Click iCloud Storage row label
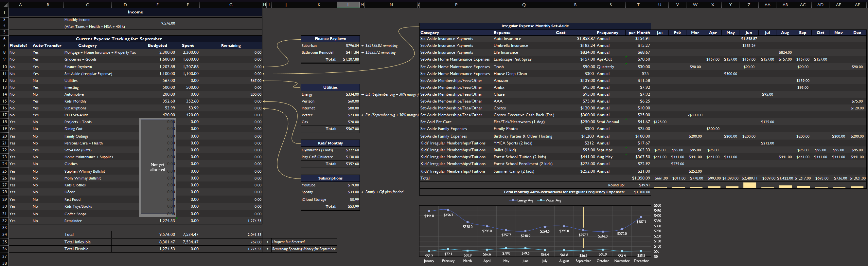This screenshot has width=868, height=266. [x=314, y=200]
